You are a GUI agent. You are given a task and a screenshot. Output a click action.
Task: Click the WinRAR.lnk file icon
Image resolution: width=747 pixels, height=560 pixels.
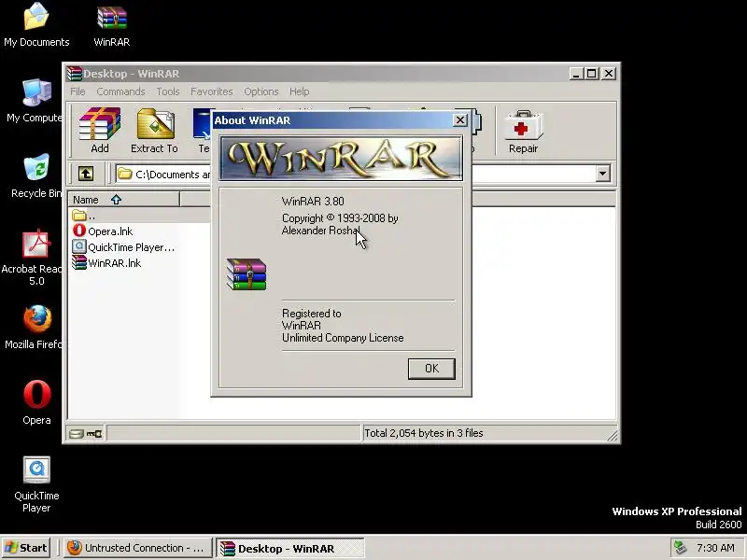[x=79, y=262]
